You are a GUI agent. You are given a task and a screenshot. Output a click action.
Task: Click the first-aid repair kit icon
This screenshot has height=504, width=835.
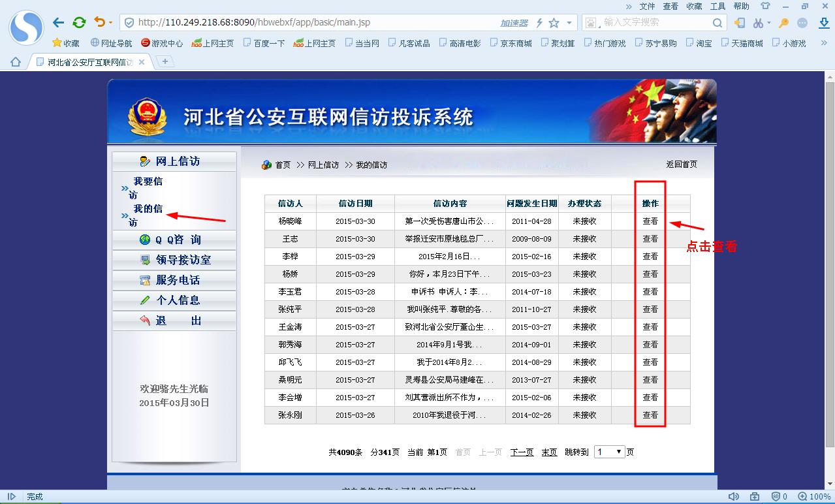click(755, 497)
